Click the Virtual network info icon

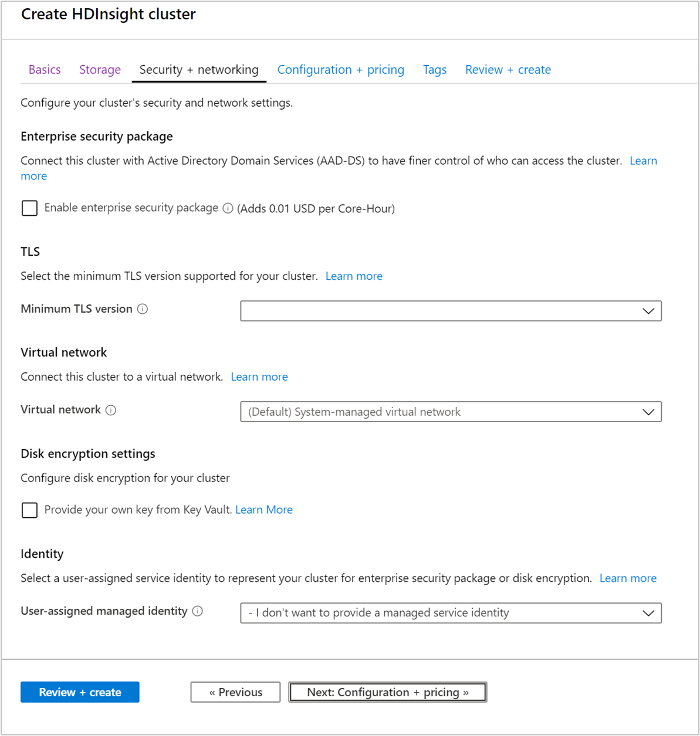[111, 410]
